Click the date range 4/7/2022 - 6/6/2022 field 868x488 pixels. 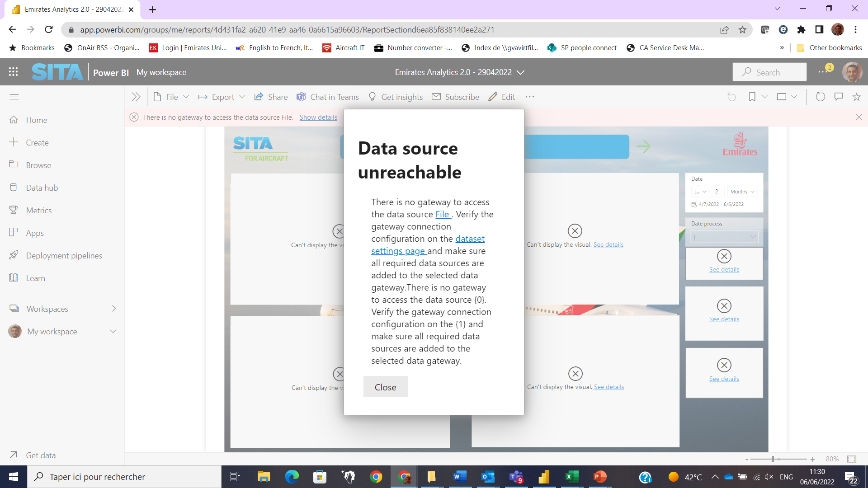coord(718,204)
